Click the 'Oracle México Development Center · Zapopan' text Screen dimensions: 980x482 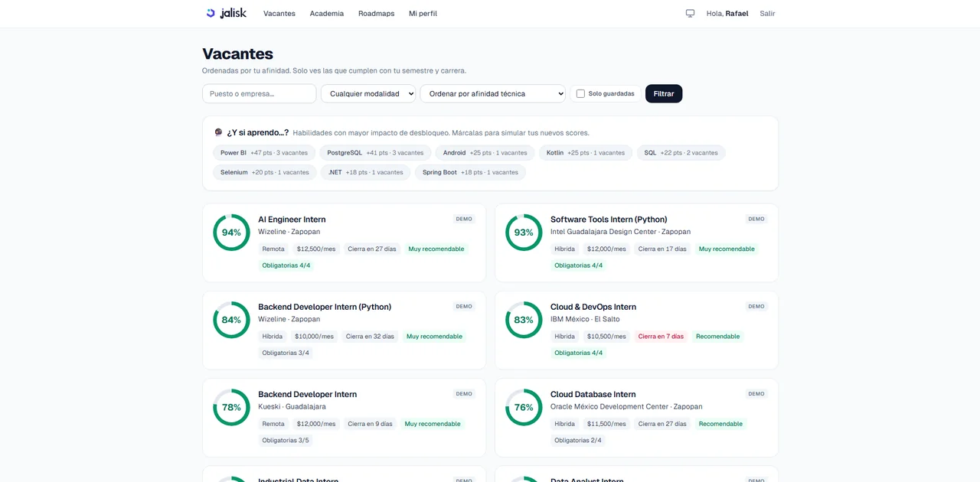(626, 407)
